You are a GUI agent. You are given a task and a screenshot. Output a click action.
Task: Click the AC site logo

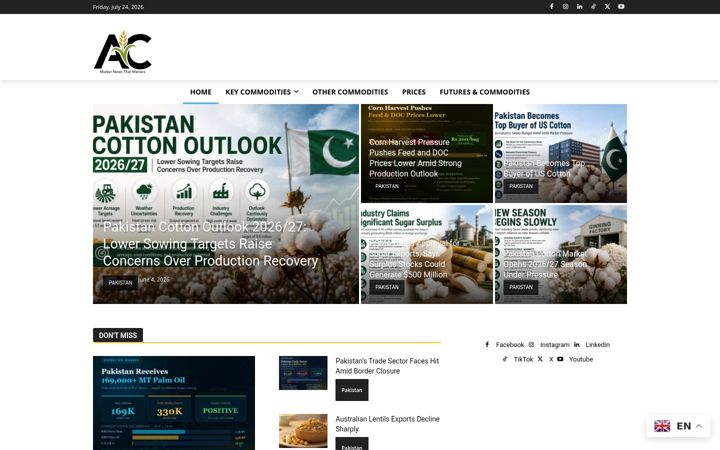[123, 52]
